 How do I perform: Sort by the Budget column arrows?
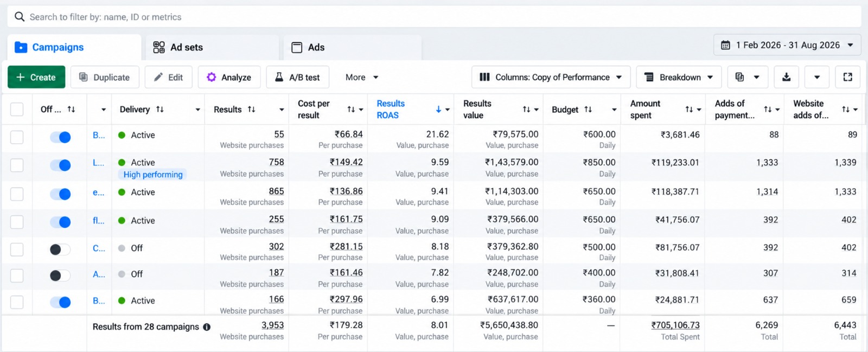coord(588,109)
